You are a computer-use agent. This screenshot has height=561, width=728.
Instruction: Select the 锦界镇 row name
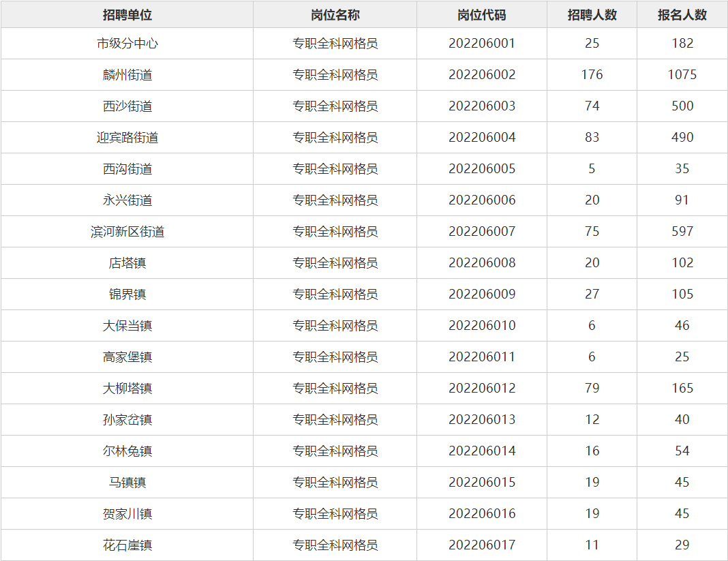point(127,294)
